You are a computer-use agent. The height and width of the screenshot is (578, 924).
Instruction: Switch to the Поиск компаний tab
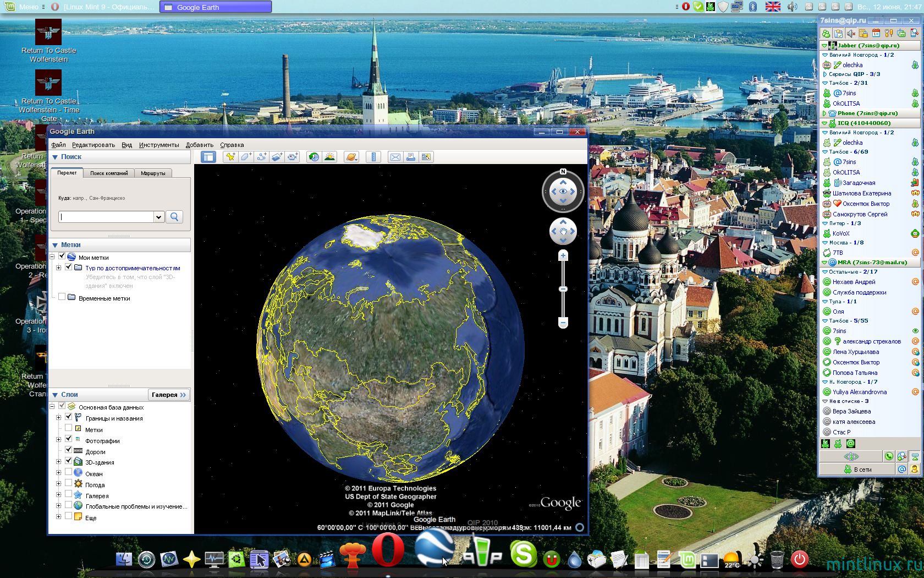[109, 173]
